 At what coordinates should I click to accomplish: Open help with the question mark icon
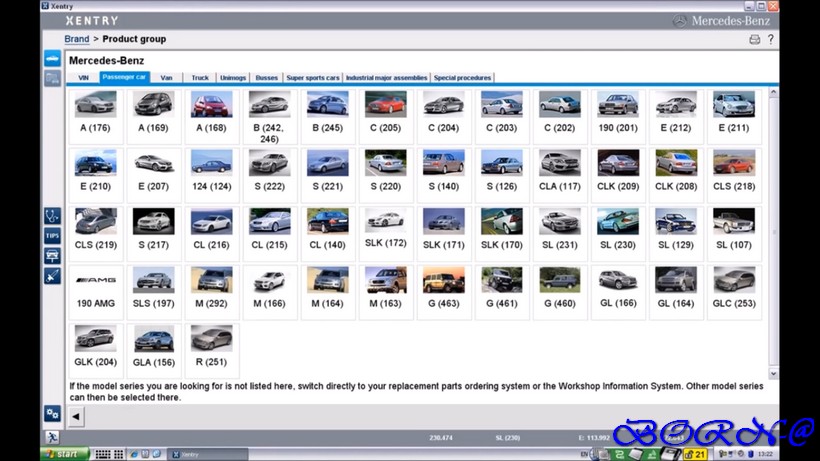pyautogui.click(x=770, y=39)
